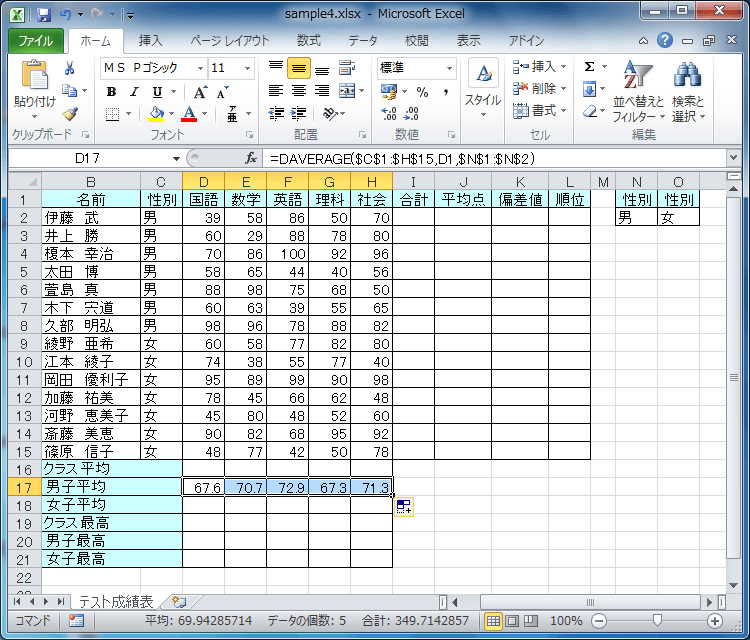Switch to the データ tab

(363, 41)
